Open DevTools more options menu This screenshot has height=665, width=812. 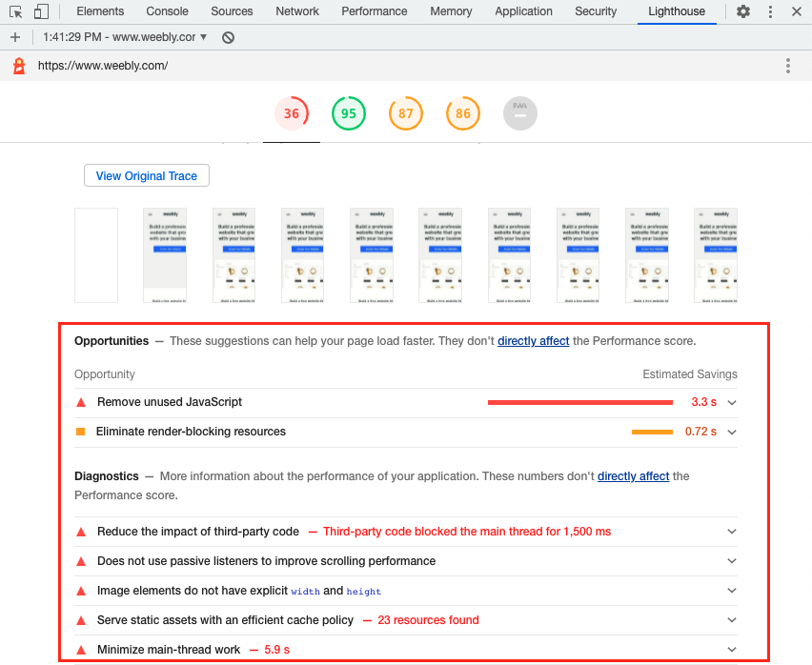click(x=771, y=11)
